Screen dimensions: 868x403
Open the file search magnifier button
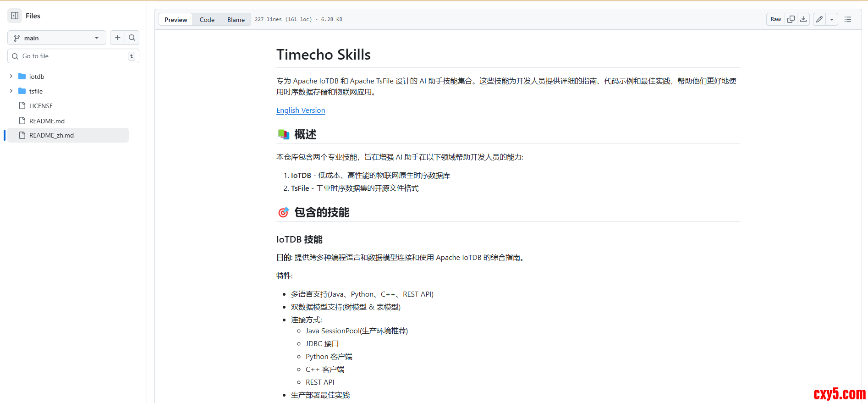(x=132, y=38)
